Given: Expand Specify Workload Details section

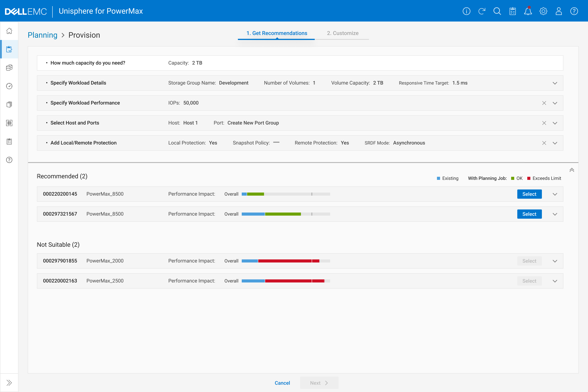Looking at the screenshot, I should click(x=555, y=83).
